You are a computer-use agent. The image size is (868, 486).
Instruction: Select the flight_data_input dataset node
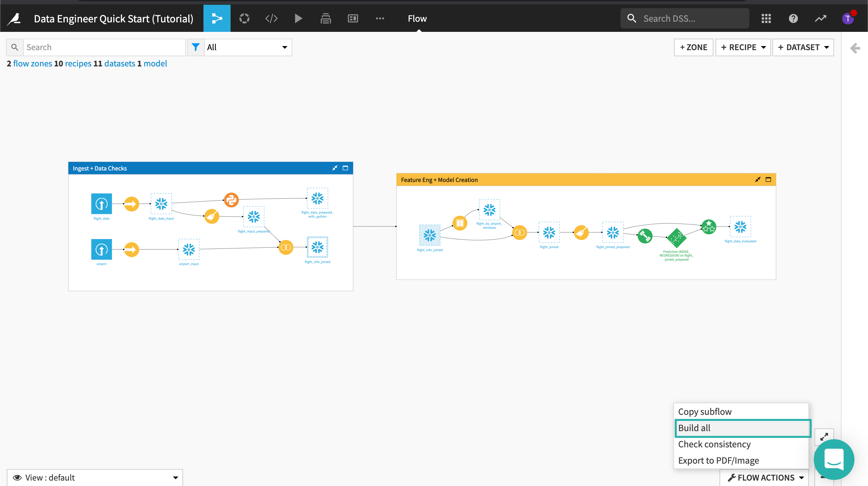[161, 204]
